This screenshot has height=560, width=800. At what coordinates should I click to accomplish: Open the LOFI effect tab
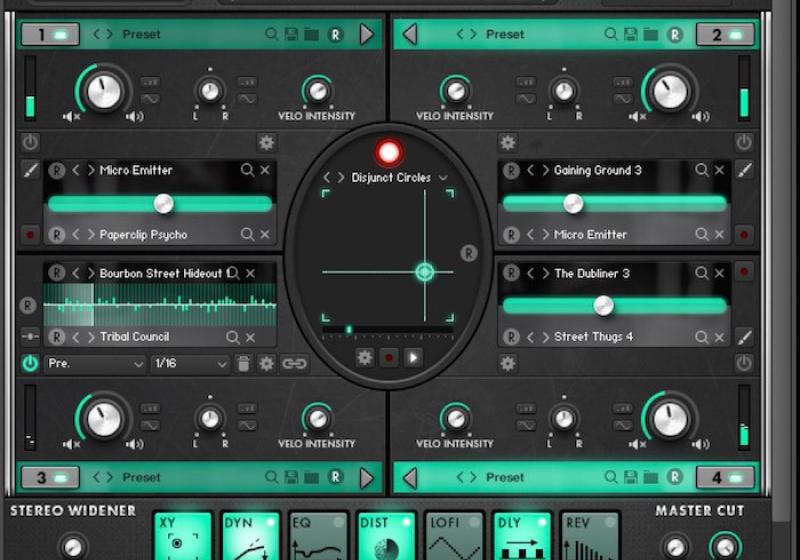(x=454, y=536)
